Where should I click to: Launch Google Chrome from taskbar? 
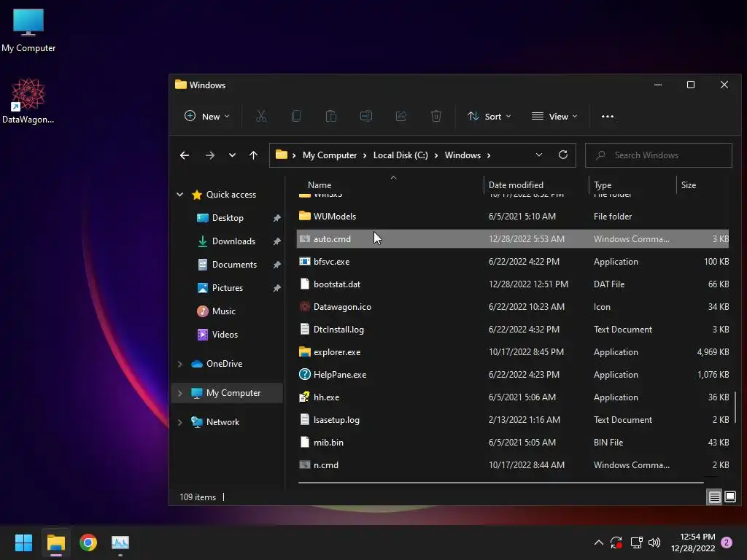88,542
